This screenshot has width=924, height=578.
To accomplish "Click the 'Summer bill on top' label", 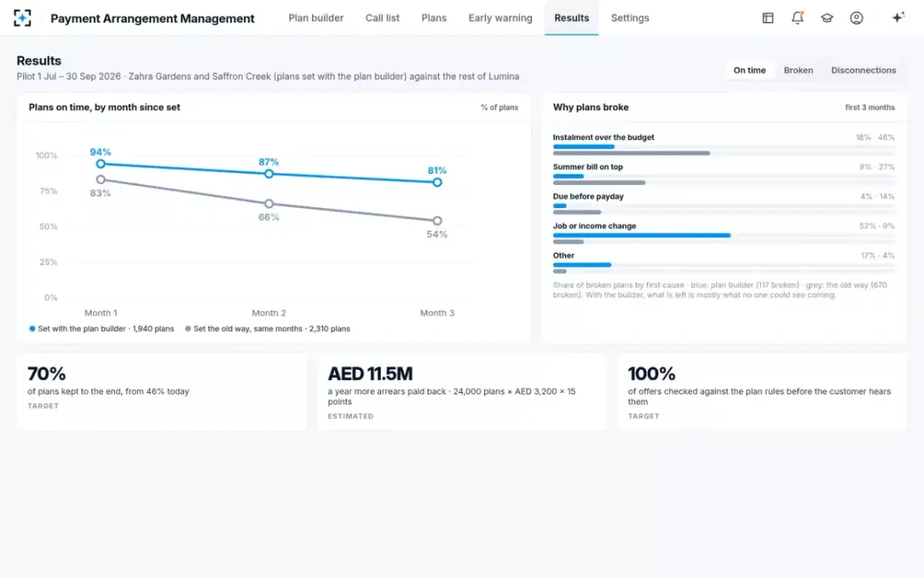I will point(588,166).
